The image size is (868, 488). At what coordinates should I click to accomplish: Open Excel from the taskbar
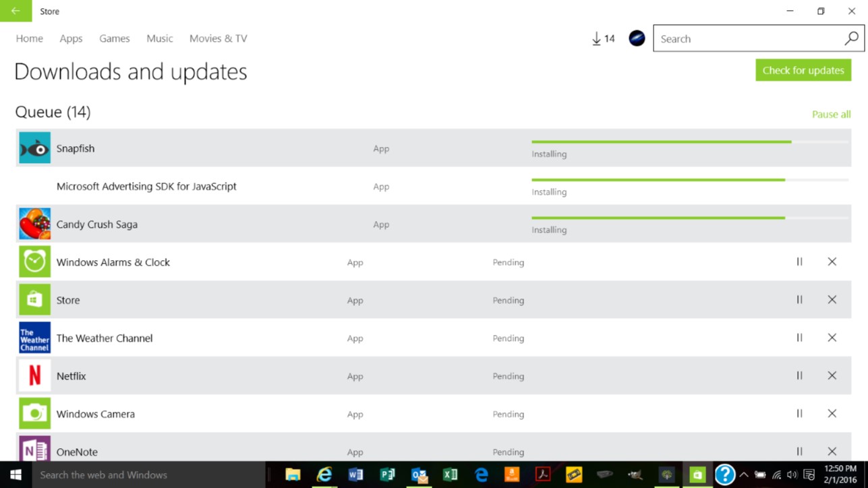coord(450,475)
